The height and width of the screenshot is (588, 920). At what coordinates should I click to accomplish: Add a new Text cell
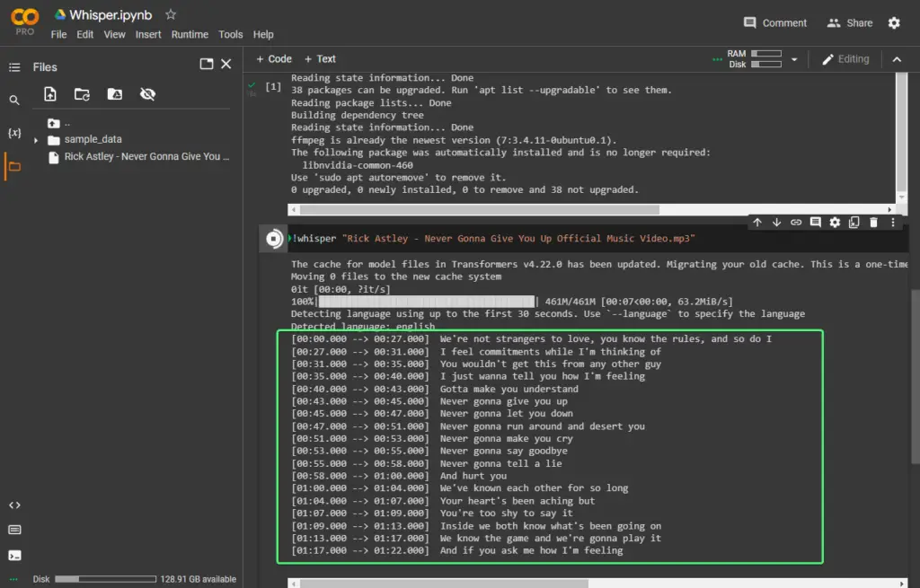(x=321, y=58)
